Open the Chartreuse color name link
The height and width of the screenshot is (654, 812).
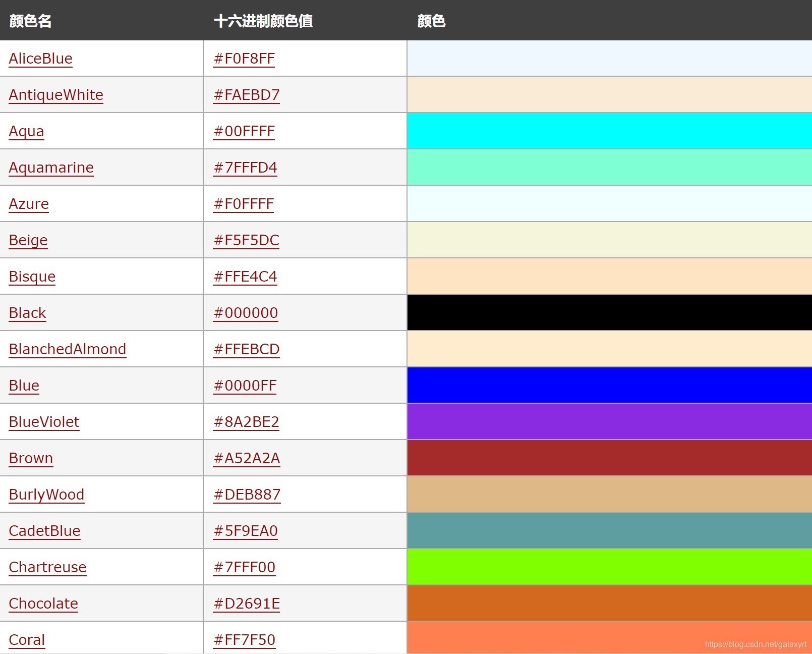(48, 567)
